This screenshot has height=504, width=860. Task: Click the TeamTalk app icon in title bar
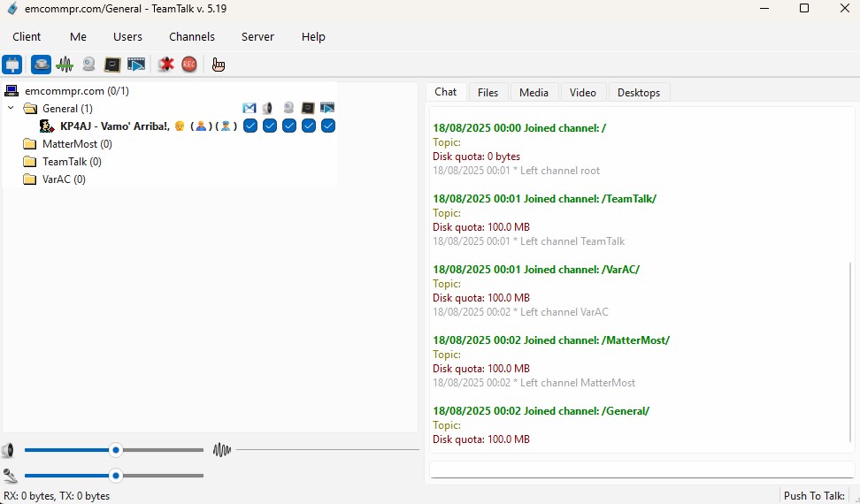pos(12,8)
